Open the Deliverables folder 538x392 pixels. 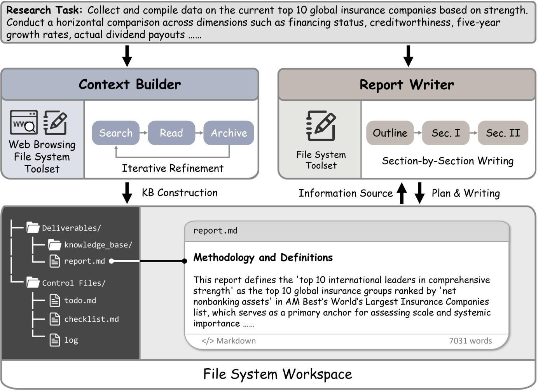[32, 227]
